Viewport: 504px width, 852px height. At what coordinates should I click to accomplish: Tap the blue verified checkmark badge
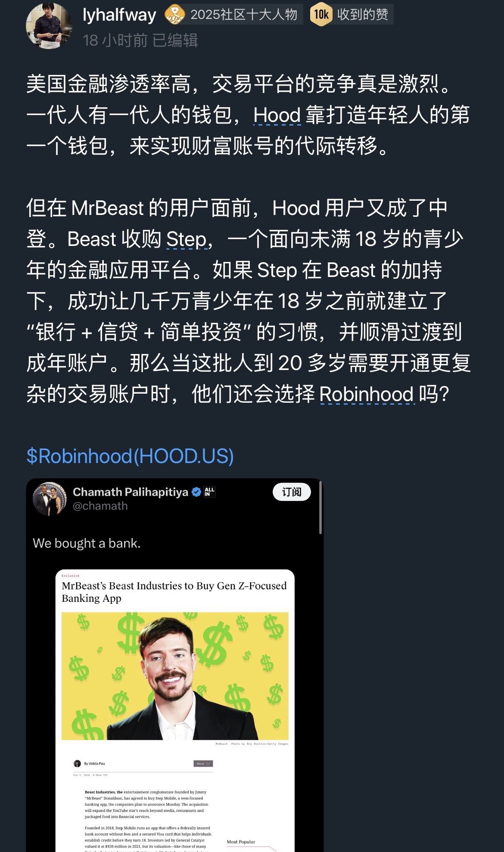[196, 492]
